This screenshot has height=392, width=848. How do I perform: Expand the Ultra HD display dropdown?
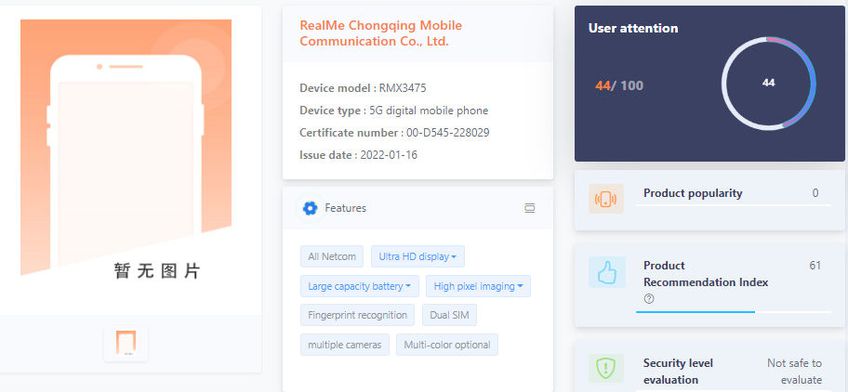418,256
